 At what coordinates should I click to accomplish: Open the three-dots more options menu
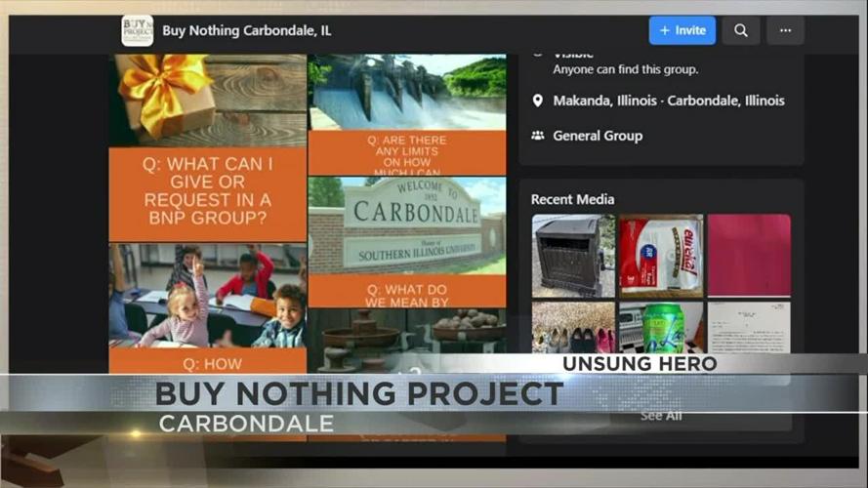785,30
